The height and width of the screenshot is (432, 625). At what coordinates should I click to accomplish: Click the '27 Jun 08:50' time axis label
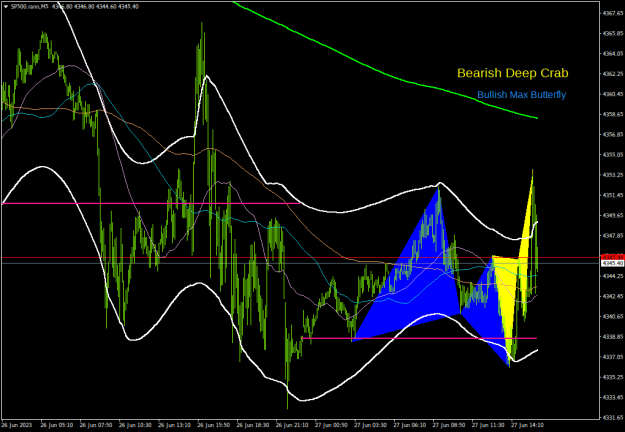pos(449,425)
